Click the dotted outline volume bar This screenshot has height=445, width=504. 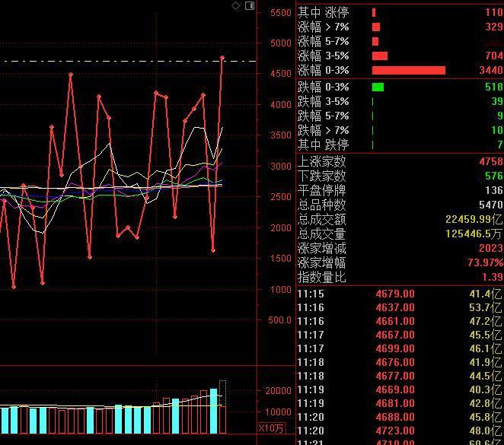[x=222, y=393]
